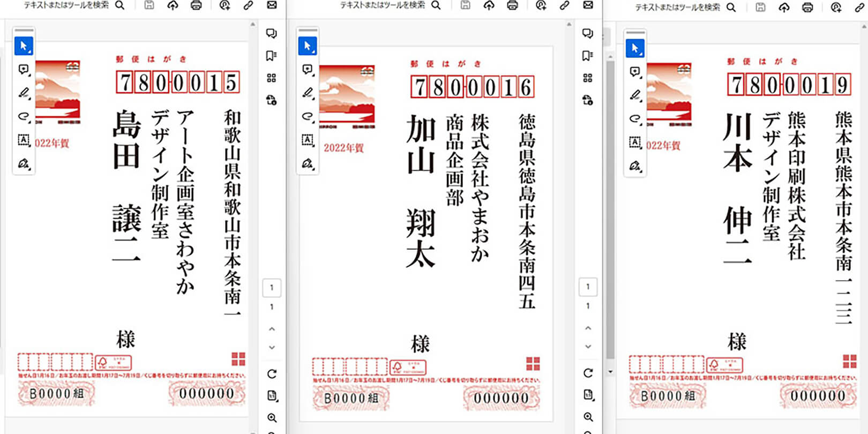
Task: Click the previous page up chevron in middle window
Action: 588,328
